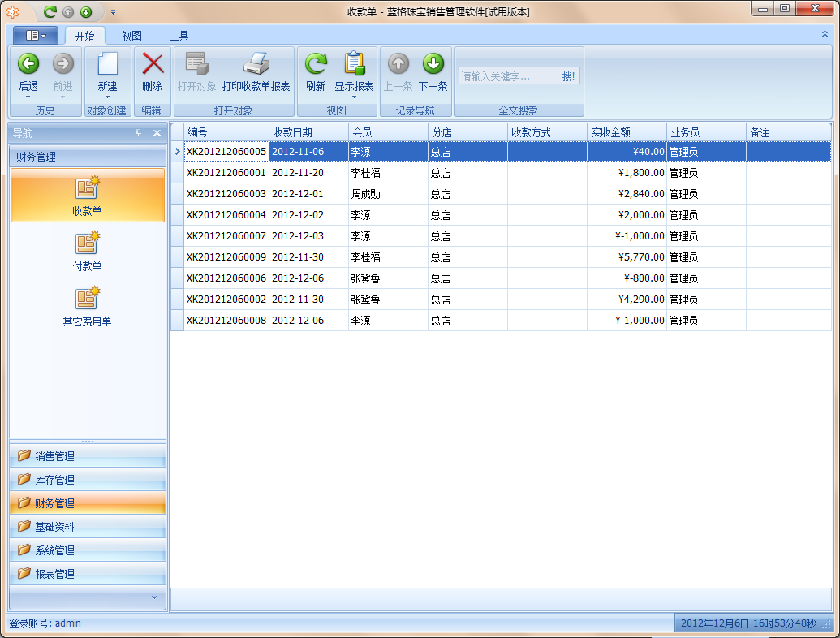Open the 付款单 navigation item
This screenshot has height=638, width=840.
pos(88,251)
